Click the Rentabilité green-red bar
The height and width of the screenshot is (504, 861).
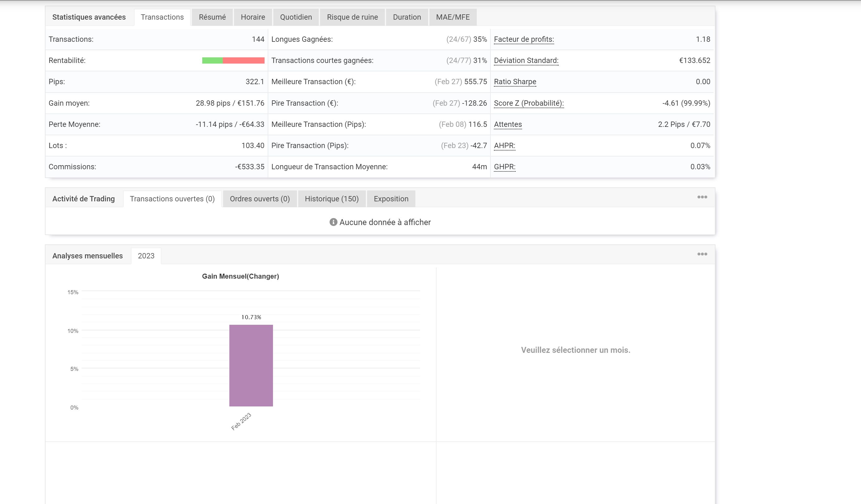click(233, 60)
